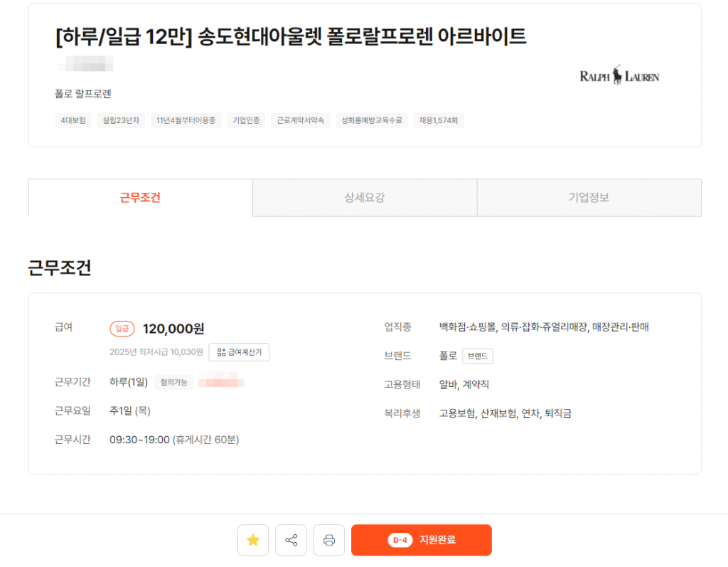The image size is (728, 567).
Task: Toggle the yellow star scrap icon
Action: (x=253, y=540)
